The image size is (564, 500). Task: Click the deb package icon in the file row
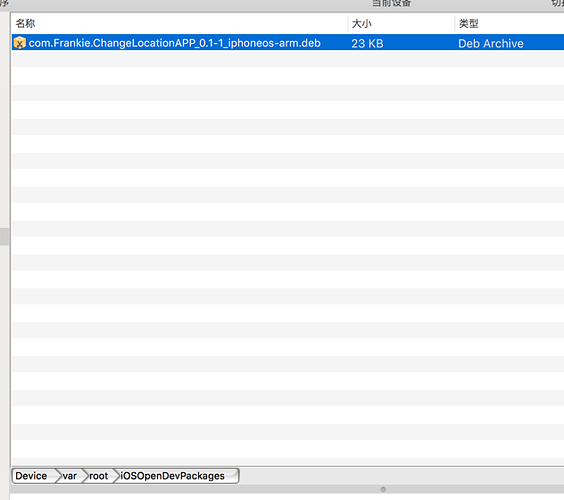pos(20,43)
